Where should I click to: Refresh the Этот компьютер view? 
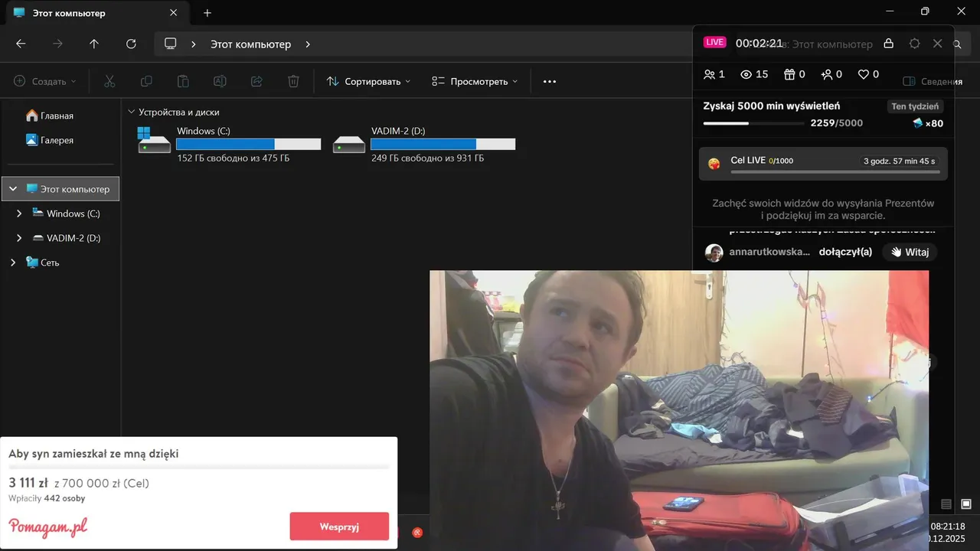(131, 44)
